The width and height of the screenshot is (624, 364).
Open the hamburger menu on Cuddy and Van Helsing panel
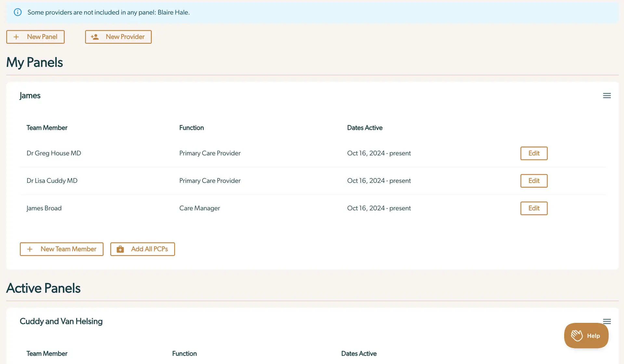point(607,321)
